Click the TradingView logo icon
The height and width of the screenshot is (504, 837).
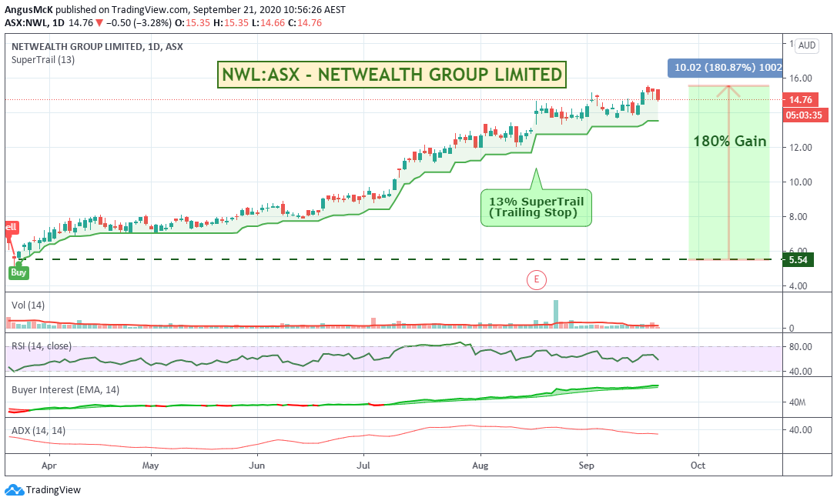pos(14,489)
